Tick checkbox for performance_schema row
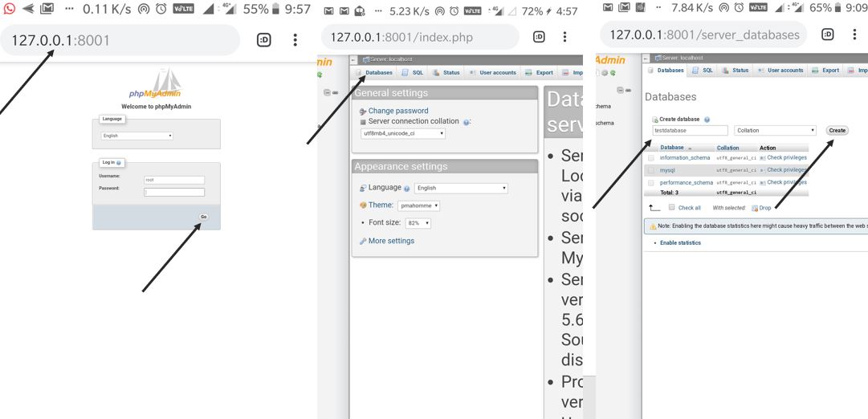The height and width of the screenshot is (419, 868). 651,183
